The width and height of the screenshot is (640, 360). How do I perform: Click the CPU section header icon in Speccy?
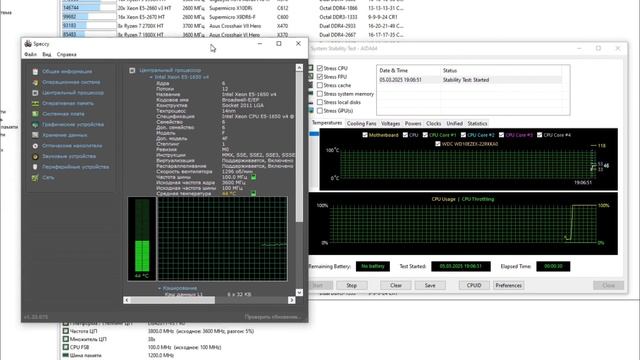coord(132,70)
